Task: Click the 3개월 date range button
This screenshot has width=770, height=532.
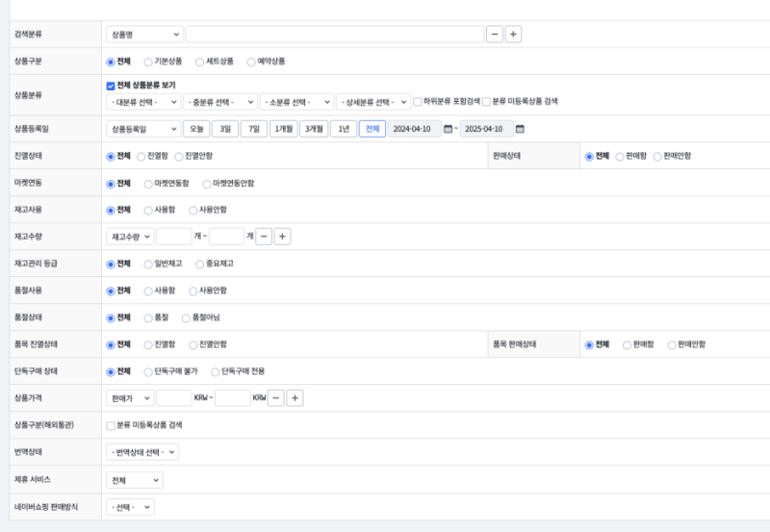Action: (312, 129)
